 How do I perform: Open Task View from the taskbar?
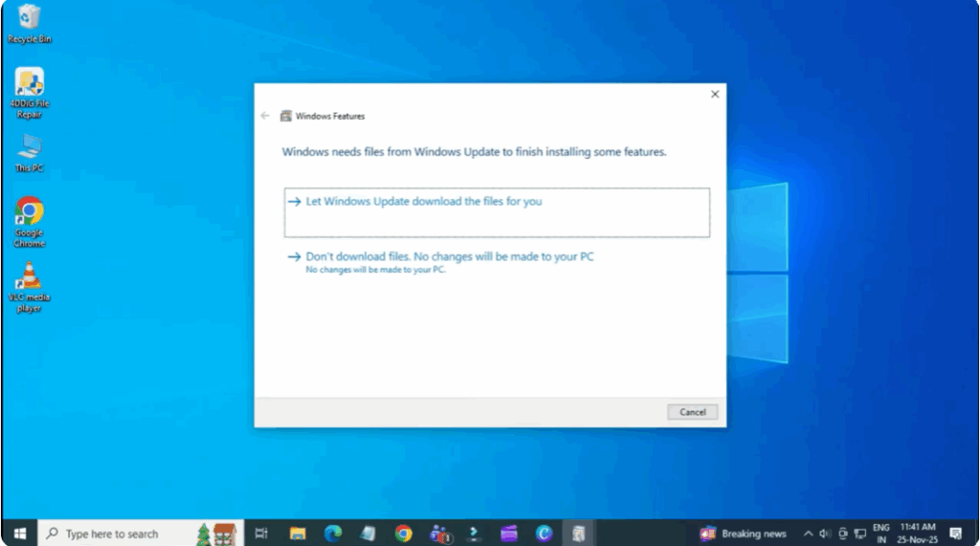261,534
